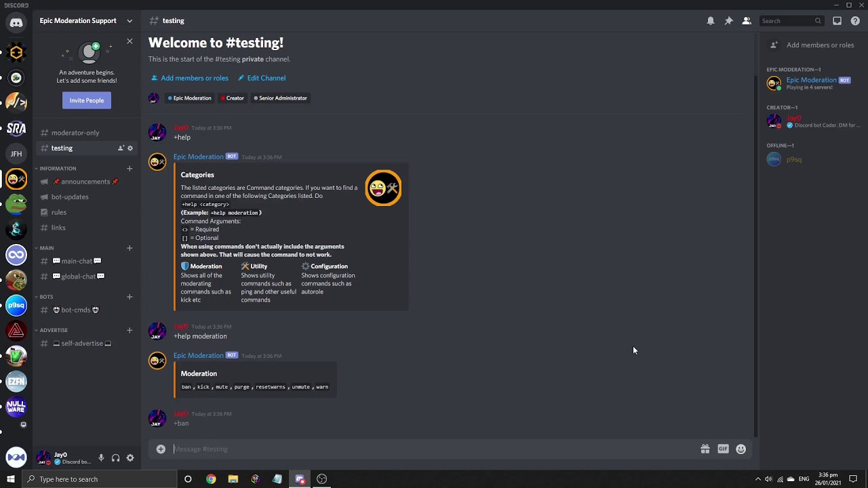868x488 pixels.
Task: Open the inbox icon
Action: (837, 21)
